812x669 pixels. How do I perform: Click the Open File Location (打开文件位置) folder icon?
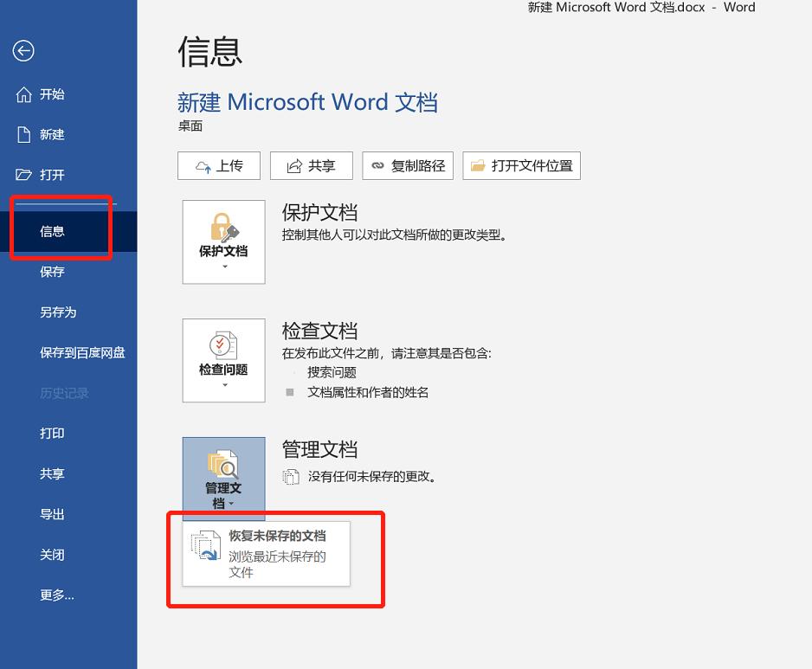(479, 165)
